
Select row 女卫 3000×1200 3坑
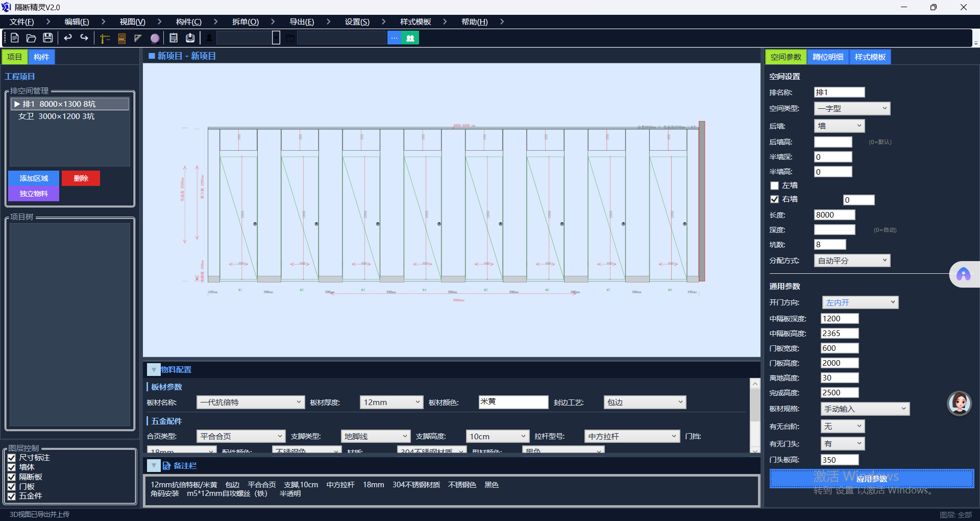pyautogui.click(x=70, y=116)
